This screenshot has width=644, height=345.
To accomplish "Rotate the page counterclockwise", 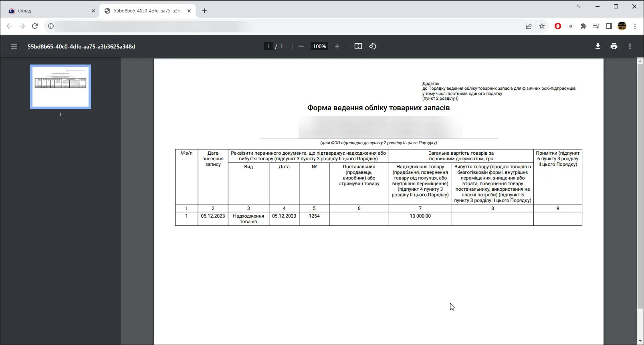I will pos(373,46).
